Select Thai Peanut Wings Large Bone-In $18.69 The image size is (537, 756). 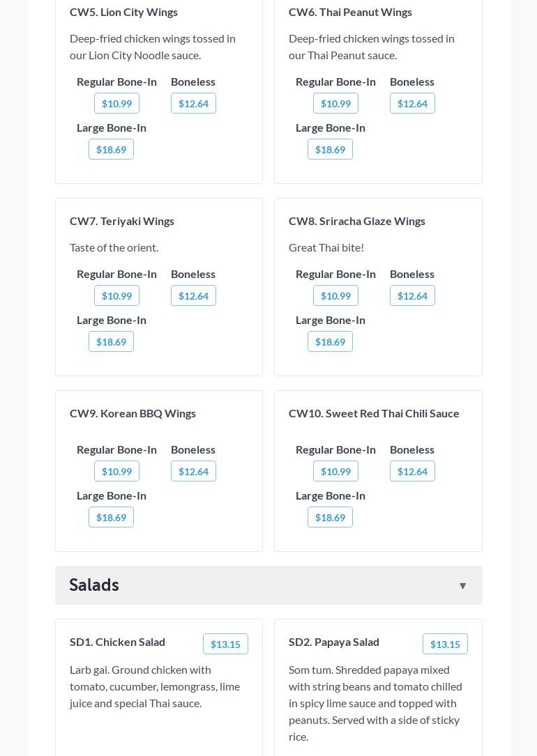coord(330,150)
